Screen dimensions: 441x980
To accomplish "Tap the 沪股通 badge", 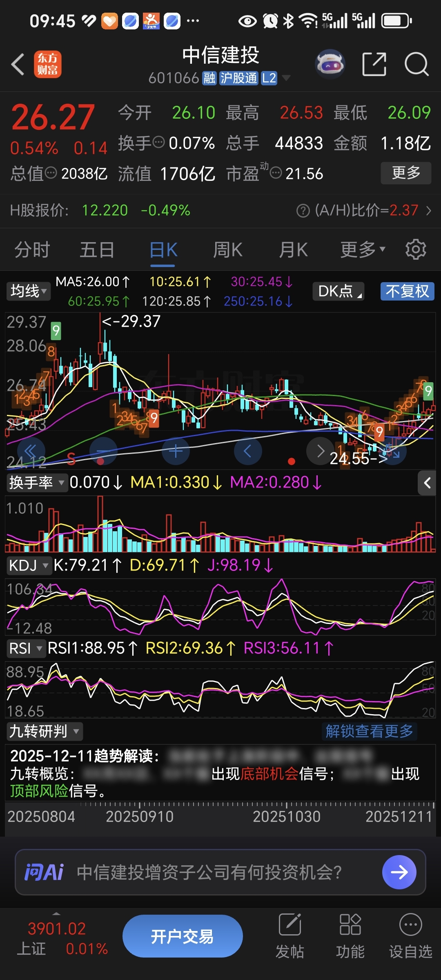I will point(239,78).
